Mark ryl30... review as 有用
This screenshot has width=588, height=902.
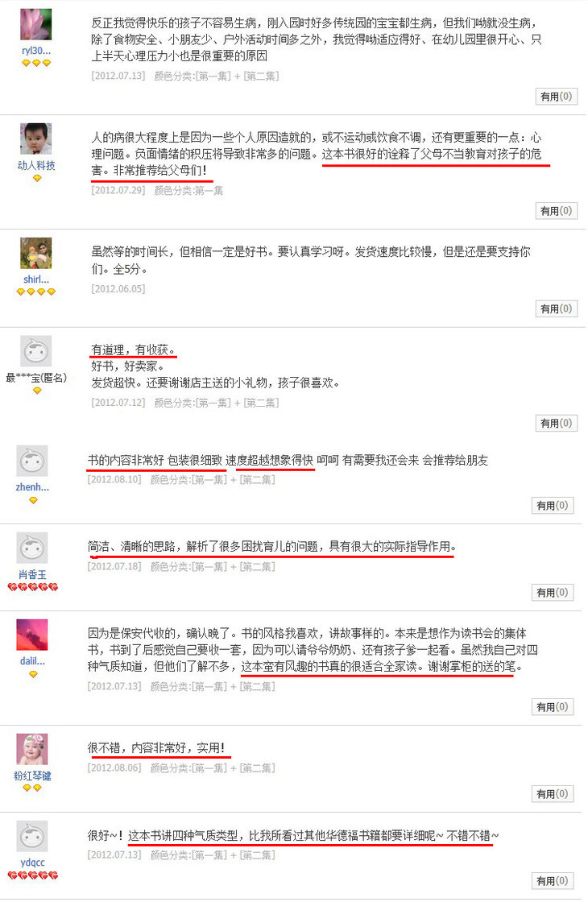(556, 96)
